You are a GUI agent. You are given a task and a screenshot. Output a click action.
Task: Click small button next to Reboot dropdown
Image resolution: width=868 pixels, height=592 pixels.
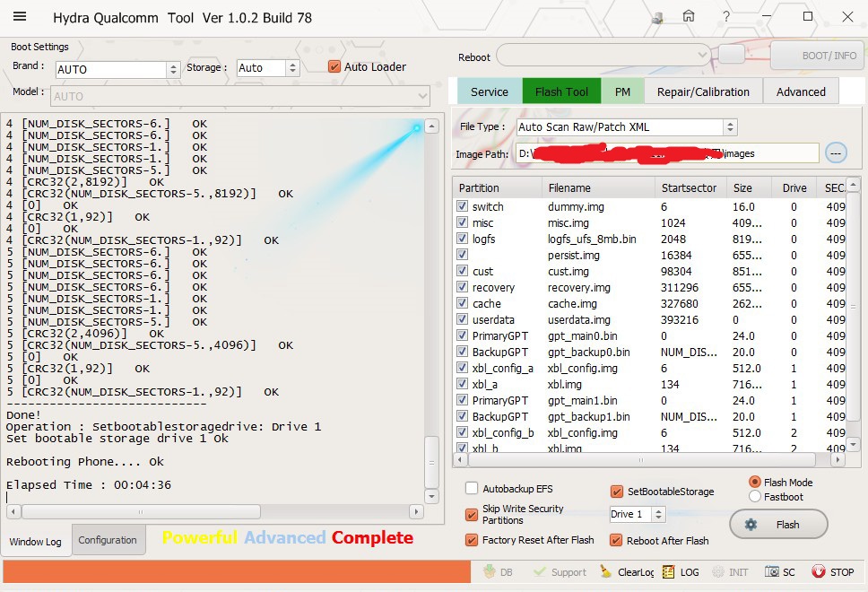tap(732, 55)
